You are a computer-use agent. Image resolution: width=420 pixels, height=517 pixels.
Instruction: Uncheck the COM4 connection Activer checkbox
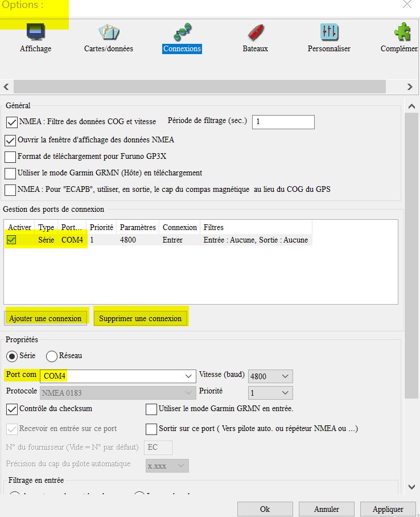(x=12, y=240)
